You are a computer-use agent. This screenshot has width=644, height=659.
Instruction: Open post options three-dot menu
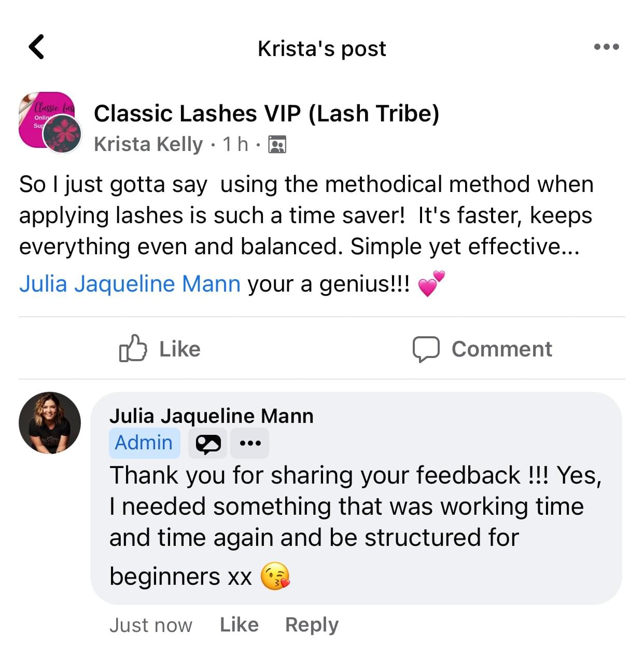click(x=606, y=47)
